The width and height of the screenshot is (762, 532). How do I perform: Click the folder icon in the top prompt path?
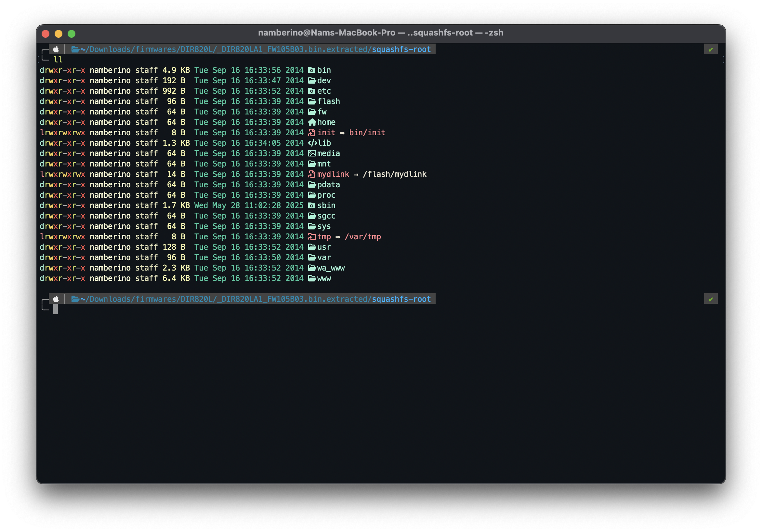click(x=75, y=49)
